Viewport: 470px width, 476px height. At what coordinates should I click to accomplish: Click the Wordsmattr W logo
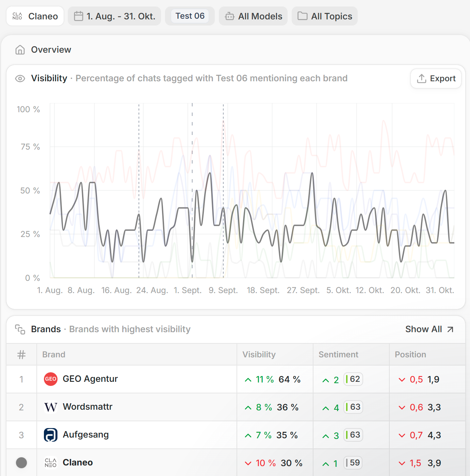coord(51,407)
